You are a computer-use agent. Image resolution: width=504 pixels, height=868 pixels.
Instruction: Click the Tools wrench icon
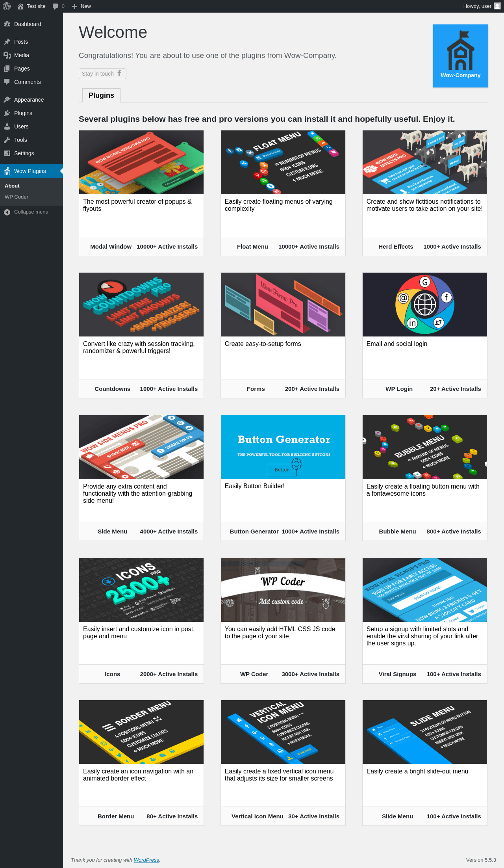(x=7, y=140)
